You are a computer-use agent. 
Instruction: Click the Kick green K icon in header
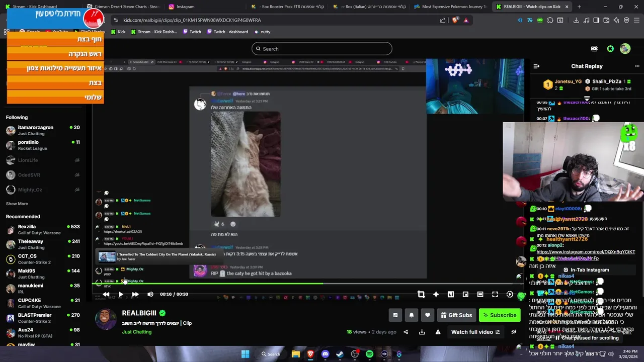click(x=610, y=49)
